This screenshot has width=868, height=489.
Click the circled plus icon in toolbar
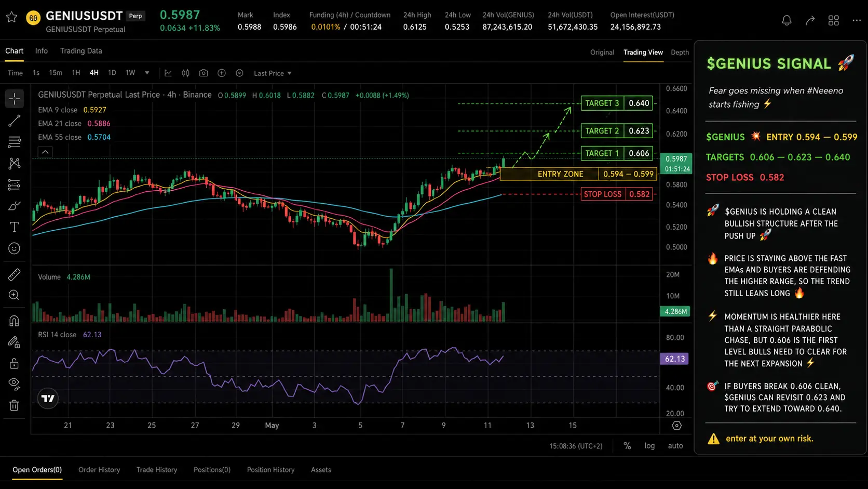pos(222,73)
